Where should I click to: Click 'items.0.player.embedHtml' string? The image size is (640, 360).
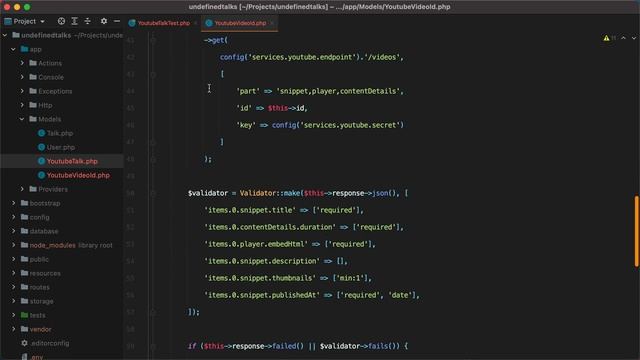click(256, 244)
